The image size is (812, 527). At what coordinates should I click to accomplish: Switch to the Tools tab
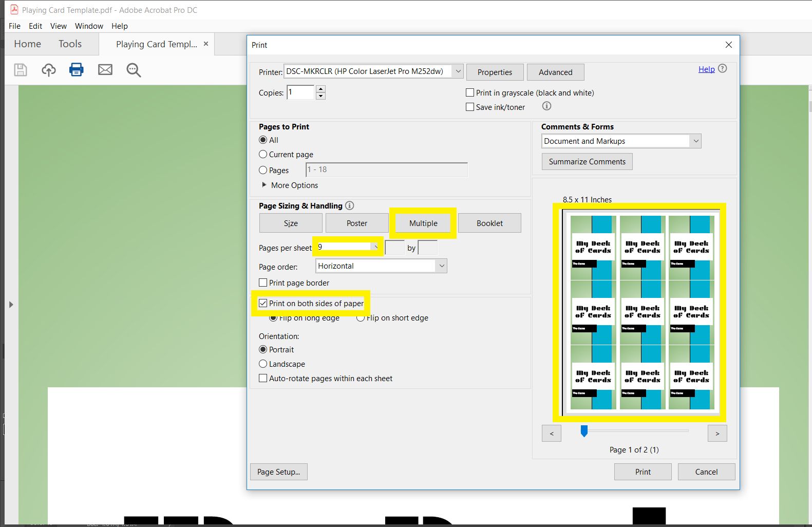pyautogui.click(x=70, y=44)
